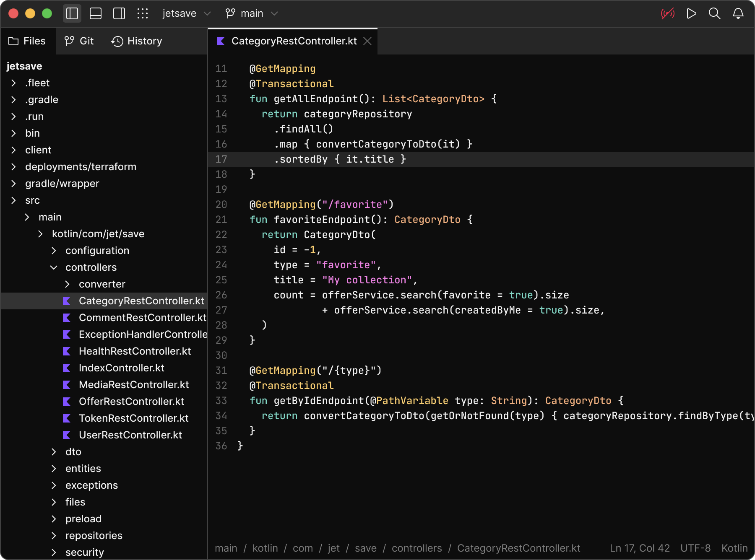Click the Ln 17, Col 42 indicator

click(x=639, y=548)
